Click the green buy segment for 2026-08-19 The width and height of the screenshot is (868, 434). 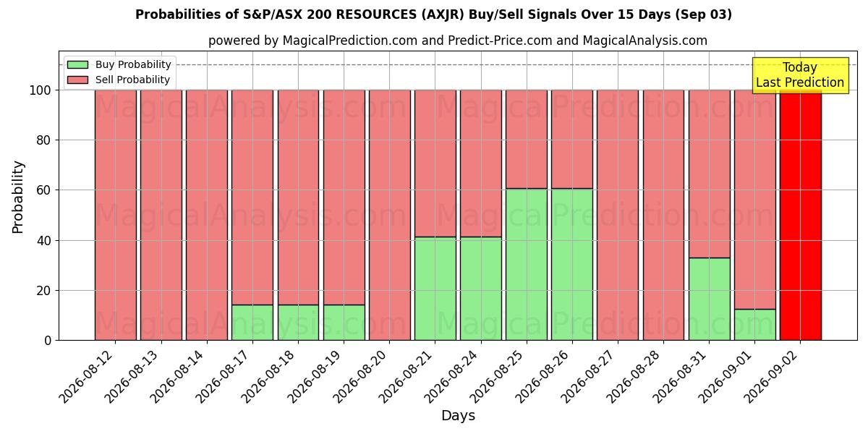coord(344,323)
